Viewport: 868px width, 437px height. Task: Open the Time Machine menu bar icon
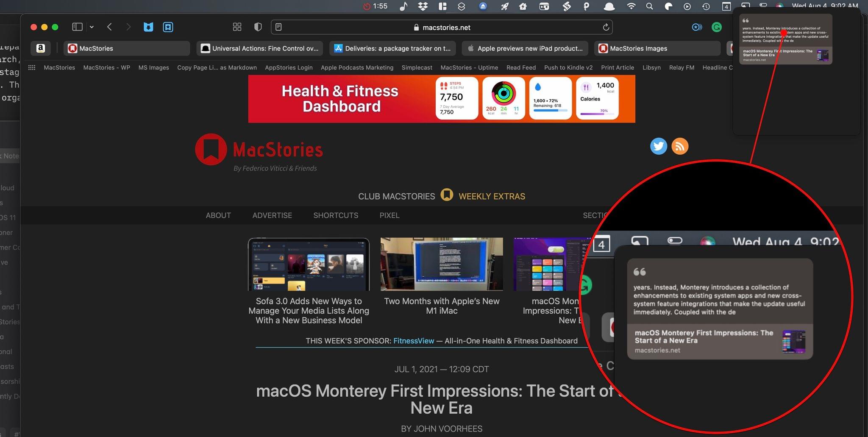(706, 6)
